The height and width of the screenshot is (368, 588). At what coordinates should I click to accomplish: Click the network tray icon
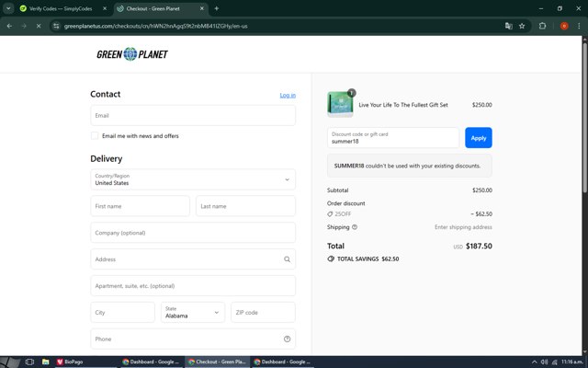555,362
